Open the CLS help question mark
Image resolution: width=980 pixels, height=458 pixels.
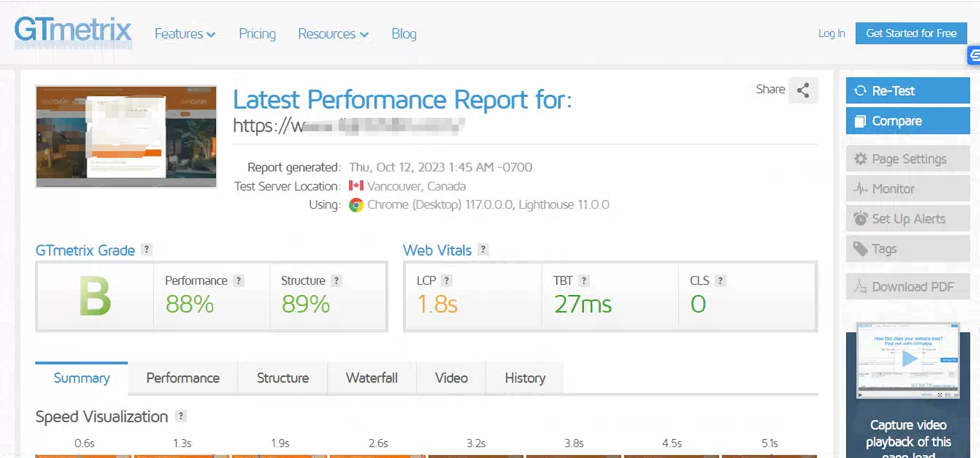(720, 281)
